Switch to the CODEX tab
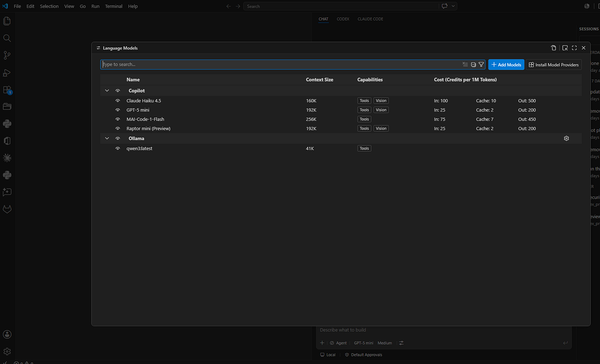 tap(343, 19)
